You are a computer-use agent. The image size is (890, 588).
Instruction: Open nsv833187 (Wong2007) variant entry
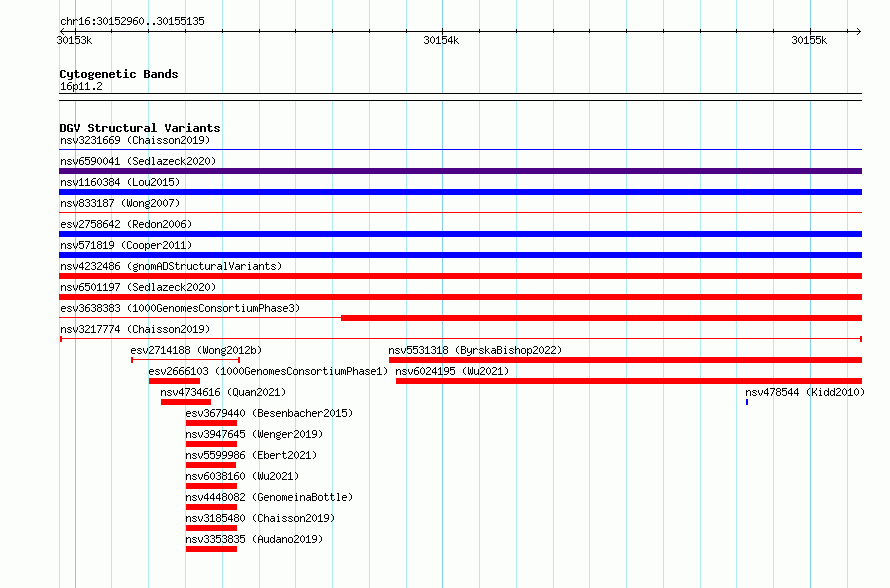click(x=120, y=203)
